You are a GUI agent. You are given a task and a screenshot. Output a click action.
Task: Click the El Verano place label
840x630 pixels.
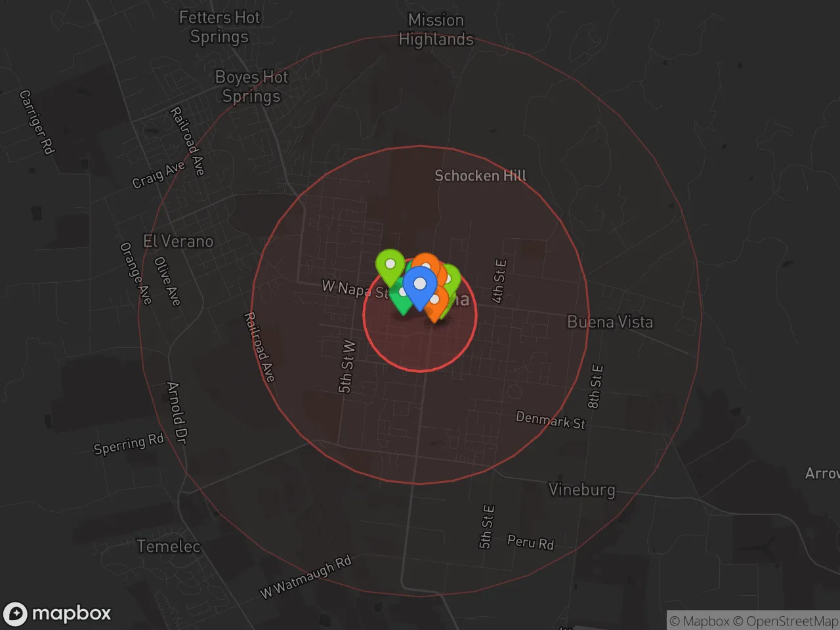coord(178,241)
